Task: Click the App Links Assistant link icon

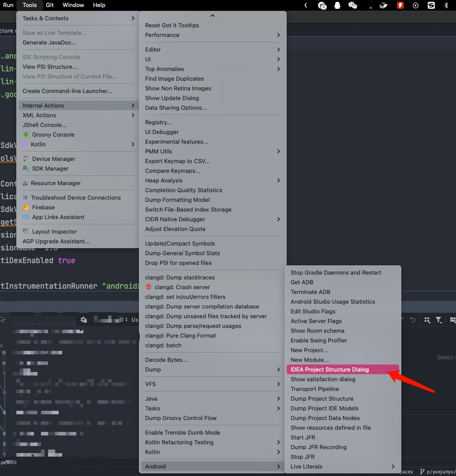Action: click(26, 217)
